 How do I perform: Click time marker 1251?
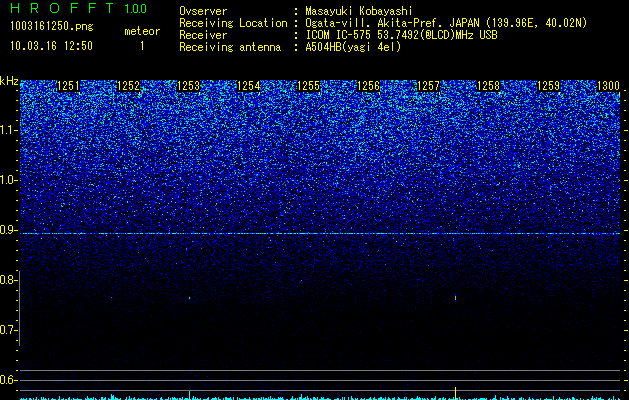pos(68,86)
